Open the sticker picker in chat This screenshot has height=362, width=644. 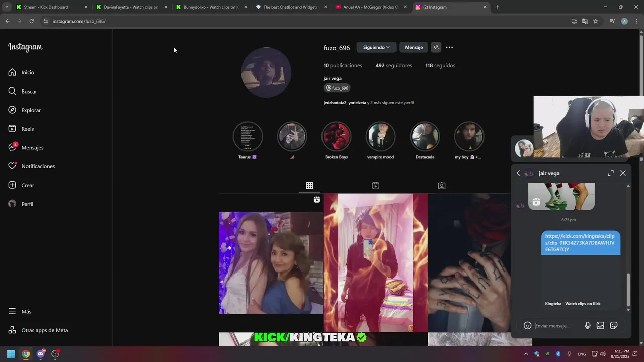coord(614,326)
